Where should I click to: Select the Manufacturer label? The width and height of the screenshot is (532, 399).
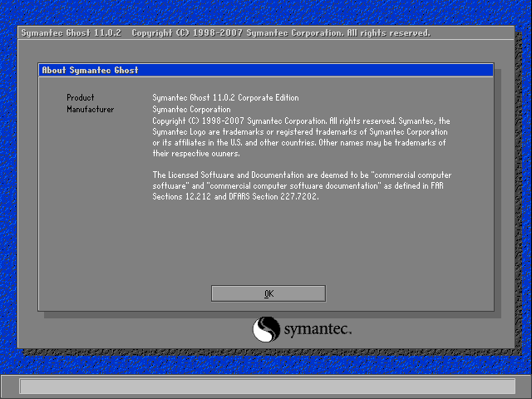coord(91,109)
